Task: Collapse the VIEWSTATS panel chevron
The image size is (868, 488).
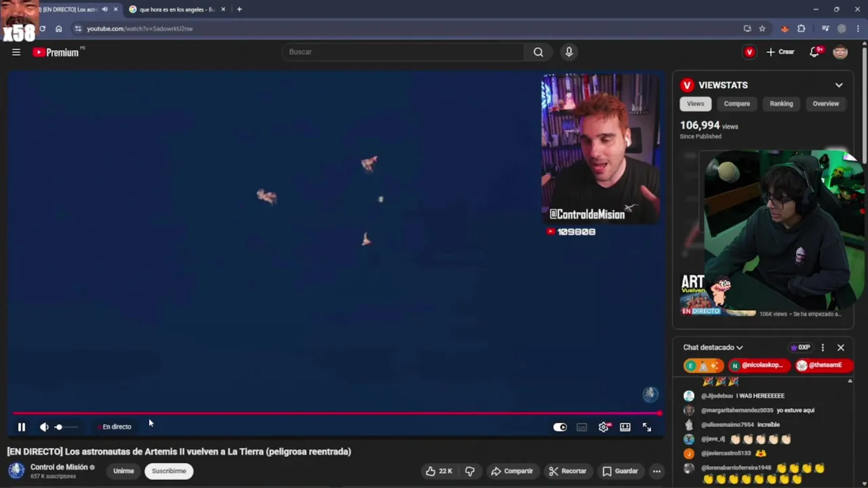Action: (x=839, y=85)
